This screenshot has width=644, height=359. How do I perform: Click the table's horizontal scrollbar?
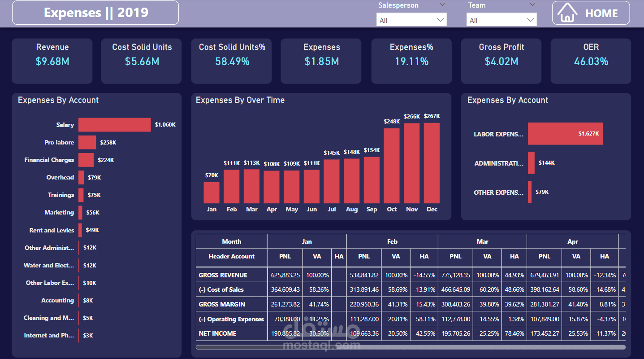411,347
